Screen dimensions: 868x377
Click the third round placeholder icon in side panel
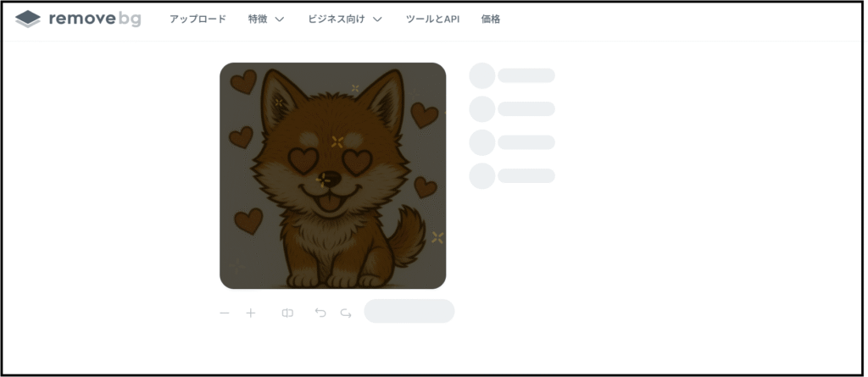tap(482, 142)
